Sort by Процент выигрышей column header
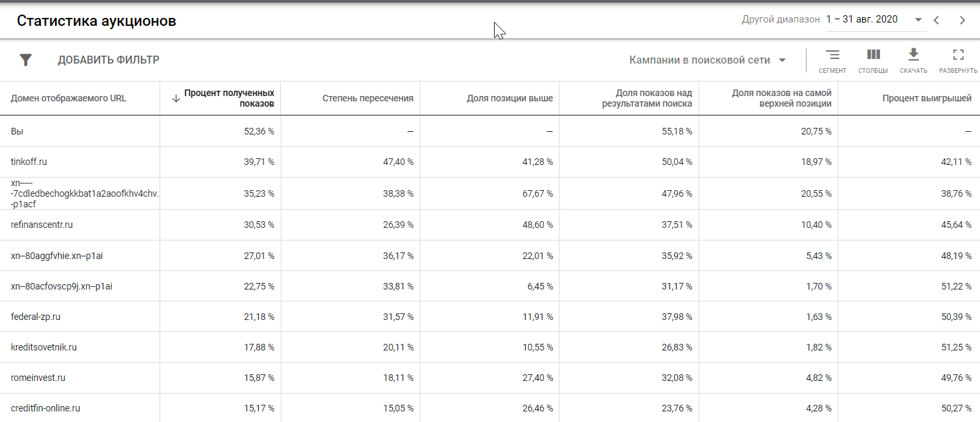 pos(926,99)
